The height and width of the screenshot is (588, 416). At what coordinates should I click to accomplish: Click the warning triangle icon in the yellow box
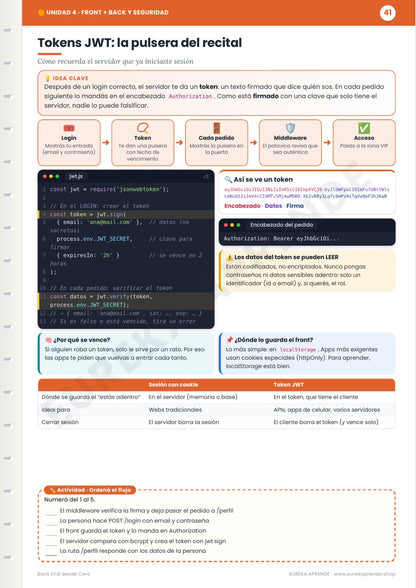[x=229, y=257]
